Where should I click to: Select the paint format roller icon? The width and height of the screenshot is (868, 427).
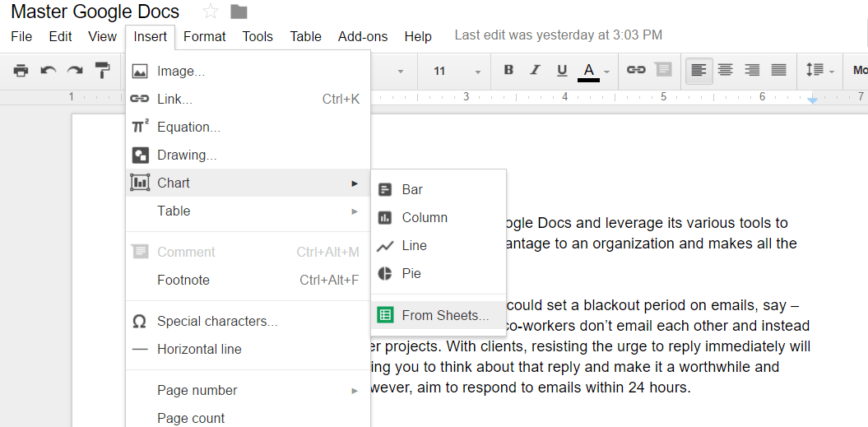(102, 70)
